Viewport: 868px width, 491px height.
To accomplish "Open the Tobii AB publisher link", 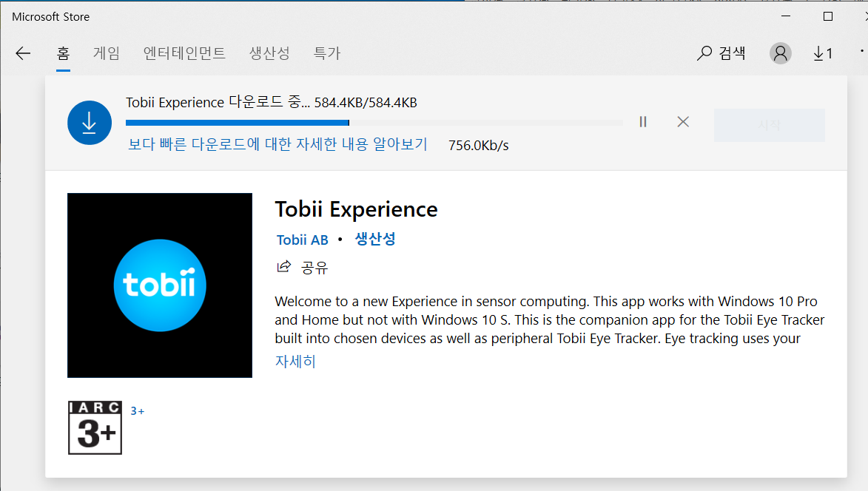I will pyautogui.click(x=302, y=240).
